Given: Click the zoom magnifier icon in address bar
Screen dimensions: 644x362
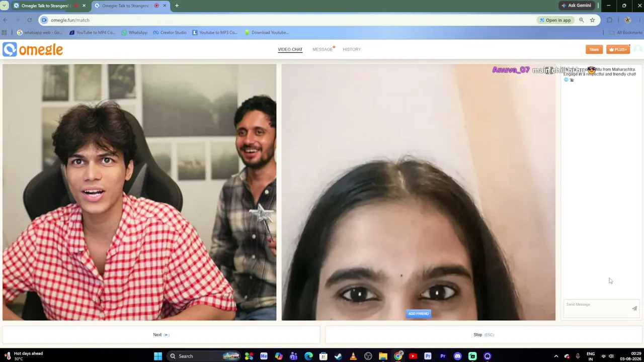Looking at the screenshot, I should (582, 20).
